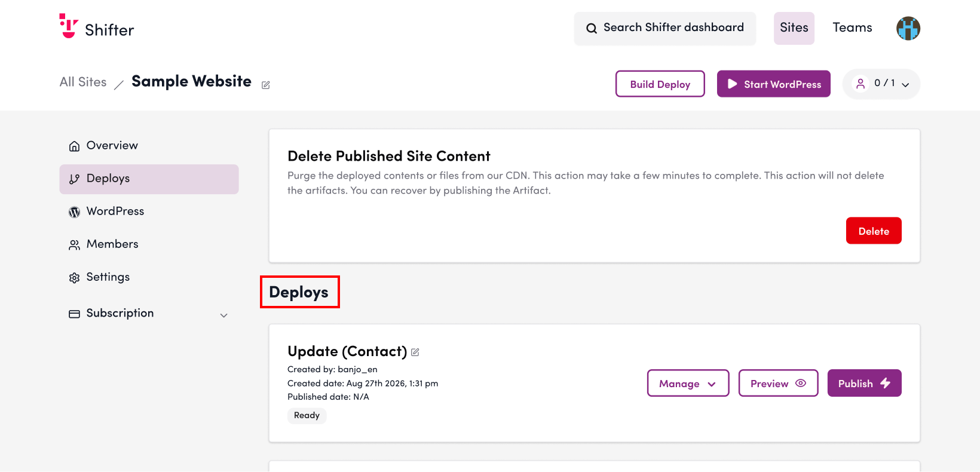
Task: Click the Shifter brand name text
Action: (109, 30)
